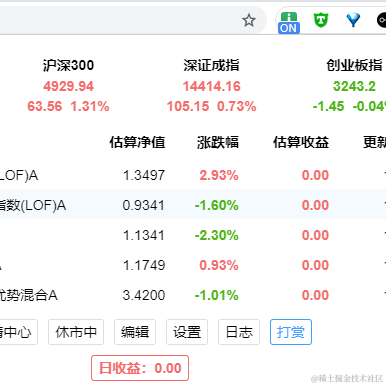Select the 优势混合A fund row name

point(28,295)
